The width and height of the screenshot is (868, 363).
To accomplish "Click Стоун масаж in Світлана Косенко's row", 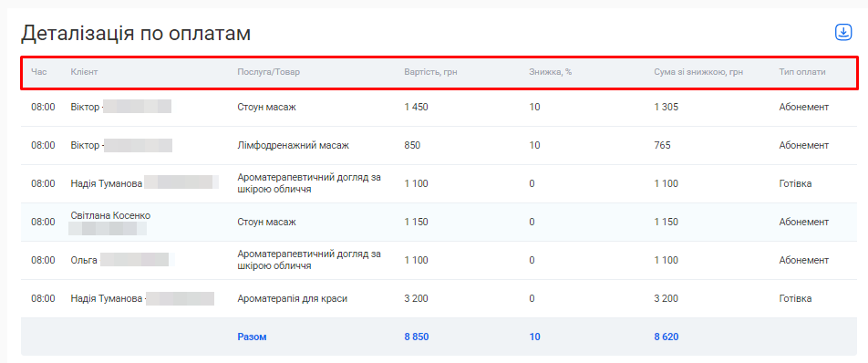I will (x=267, y=222).
